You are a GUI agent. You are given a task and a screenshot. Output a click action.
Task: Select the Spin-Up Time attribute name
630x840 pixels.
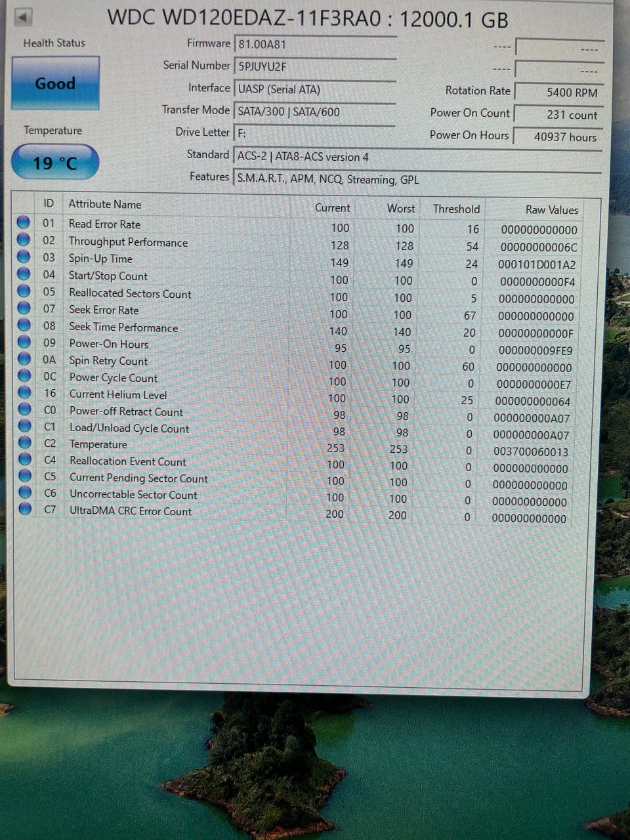(100, 259)
